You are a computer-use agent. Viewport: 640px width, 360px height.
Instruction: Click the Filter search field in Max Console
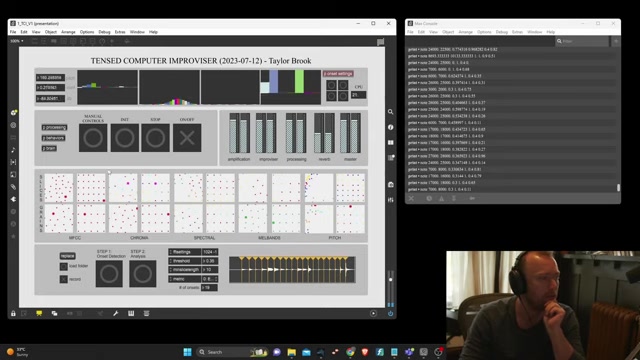point(583,41)
